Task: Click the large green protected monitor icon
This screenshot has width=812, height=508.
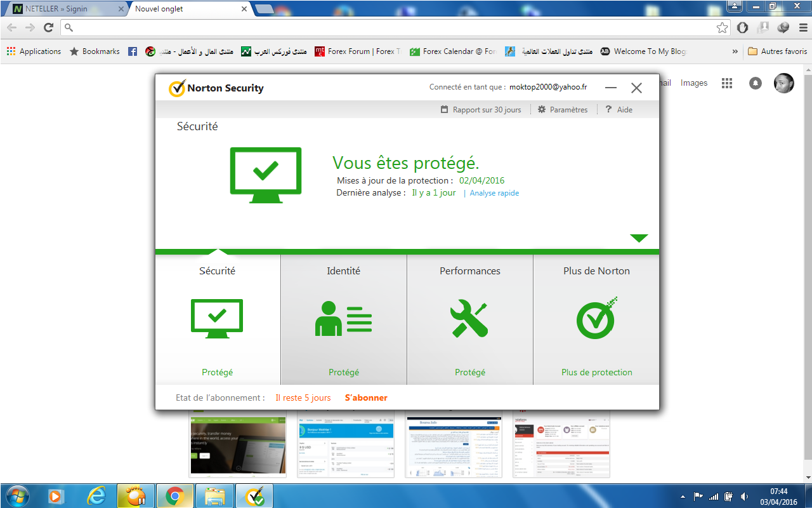Action: pos(265,175)
